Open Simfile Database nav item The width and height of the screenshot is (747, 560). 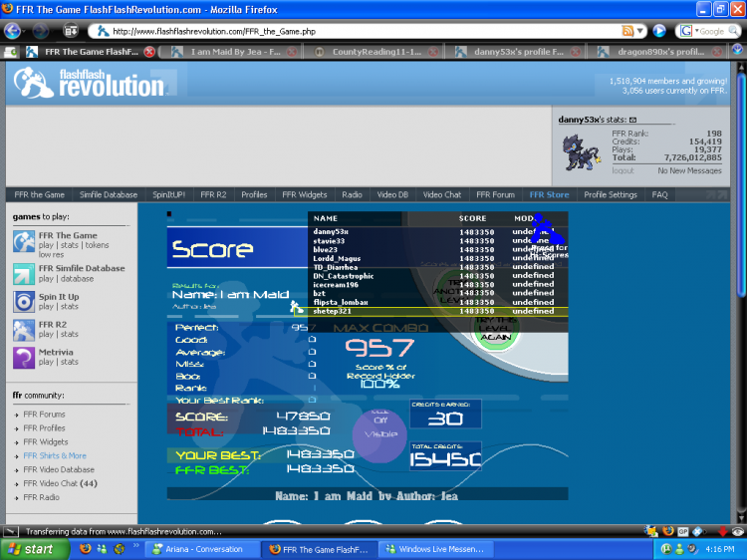click(109, 194)
